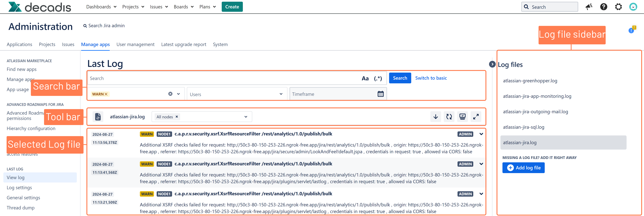644x216 pixels.
Task: Click the Switch to basic link
Action: click(x=431, y=78)
